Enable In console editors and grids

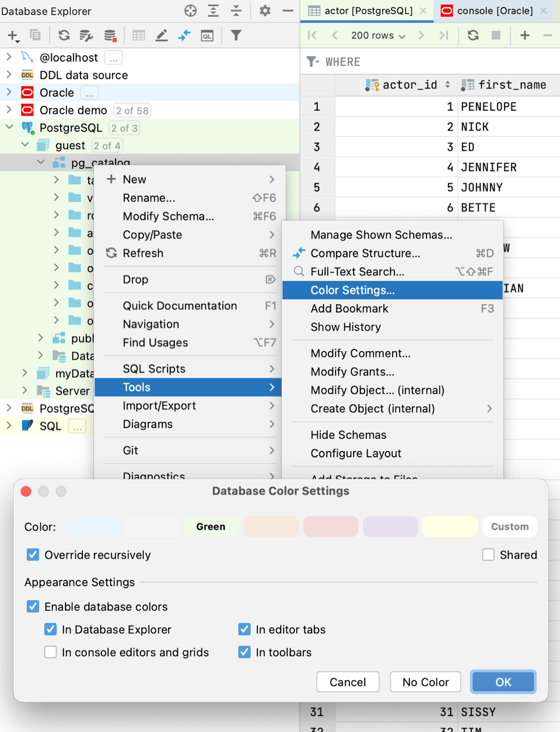(x=51, y=652)
